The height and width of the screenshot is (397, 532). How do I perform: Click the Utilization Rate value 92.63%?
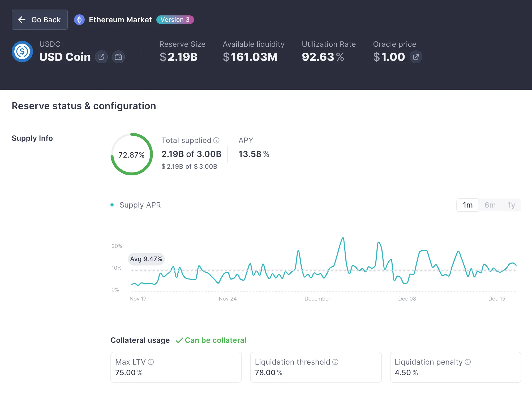pos(323,57)
